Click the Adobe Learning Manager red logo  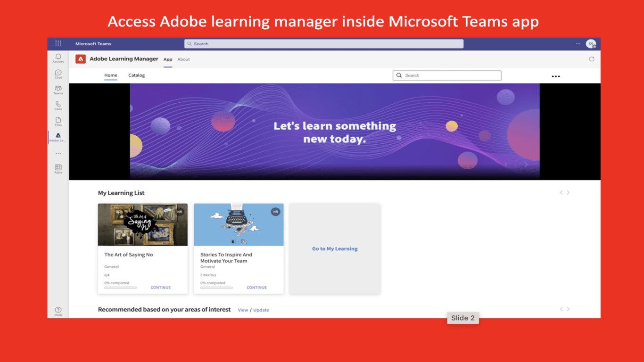point(81,59)
